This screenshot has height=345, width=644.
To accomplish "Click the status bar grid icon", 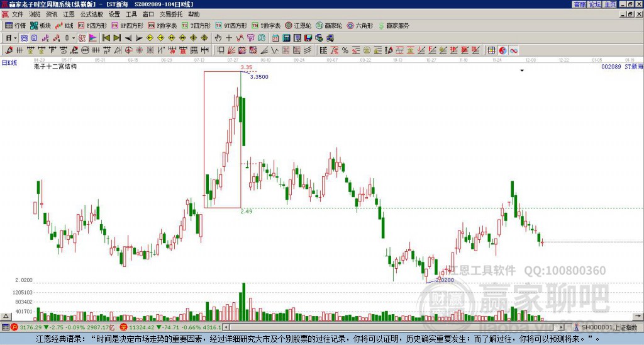I will [x=5, y=327].
